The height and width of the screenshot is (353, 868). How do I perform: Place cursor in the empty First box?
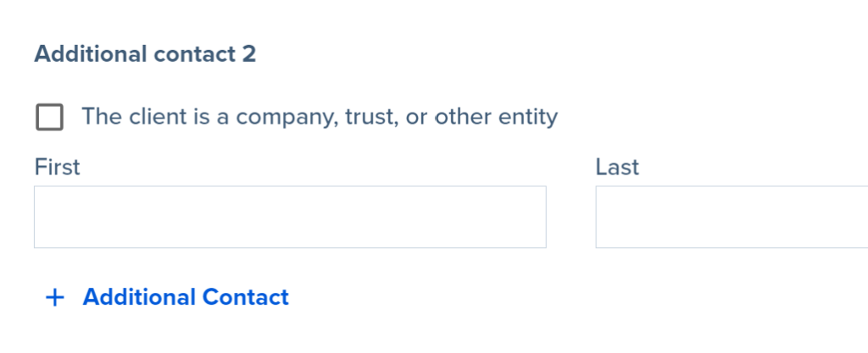pos(290,218)
